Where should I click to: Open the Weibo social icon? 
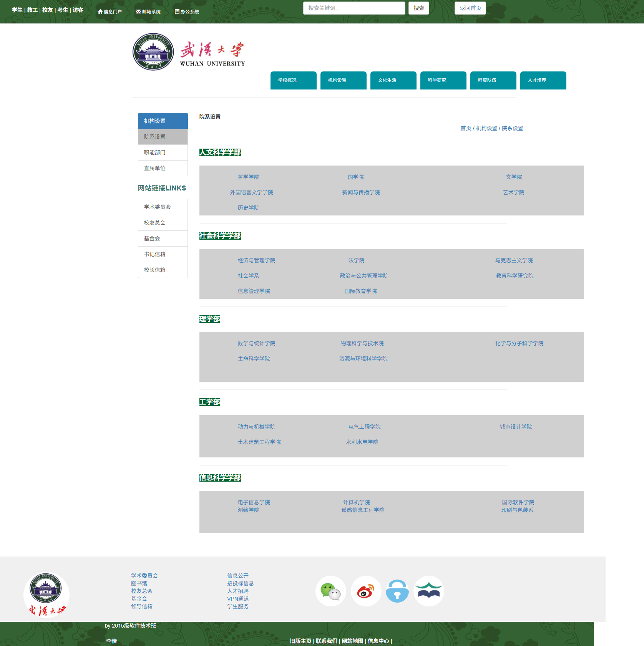[366, 591]
